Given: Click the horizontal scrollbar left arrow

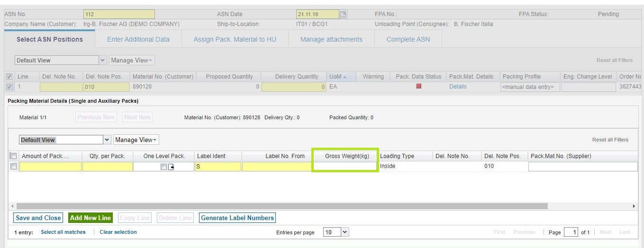Looking at the screenshot, I should (11, 206).
